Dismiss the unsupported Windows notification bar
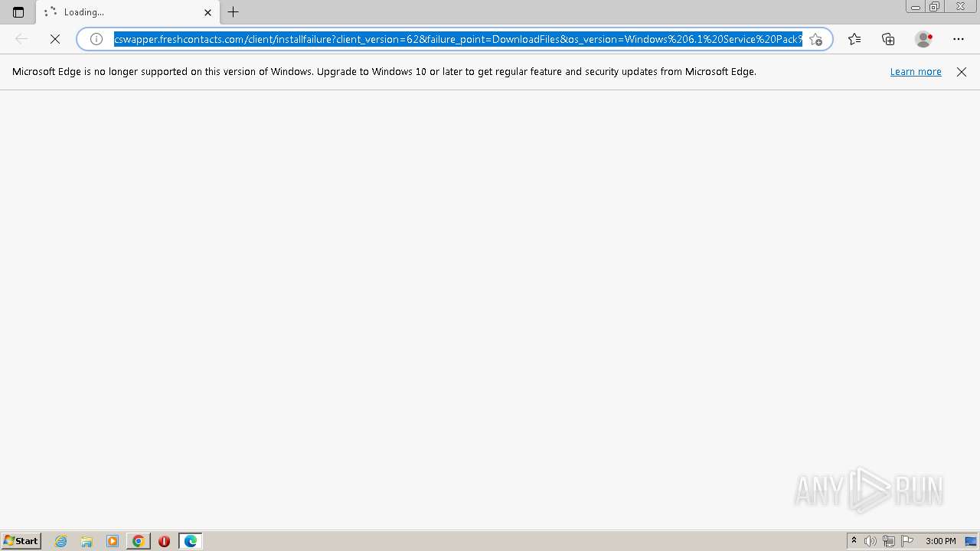980x551 pixels. tap(962, 72)
